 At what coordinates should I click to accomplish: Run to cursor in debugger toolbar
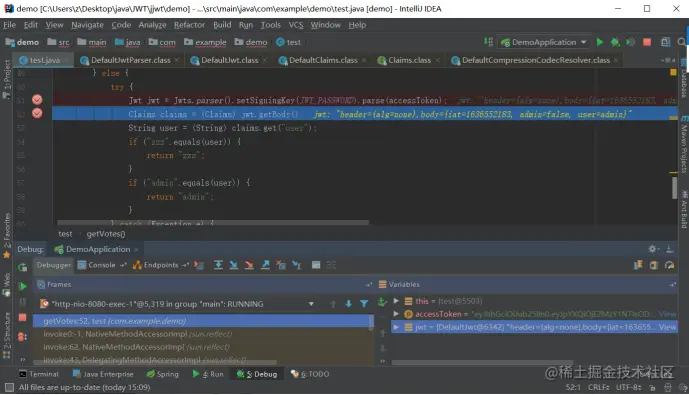(x=297, y=265)
